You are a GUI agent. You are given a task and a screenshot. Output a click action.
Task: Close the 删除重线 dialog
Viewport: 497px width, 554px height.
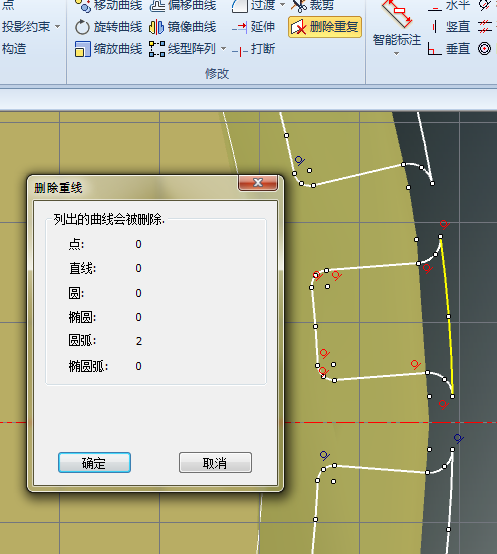(x=258, y=183)
